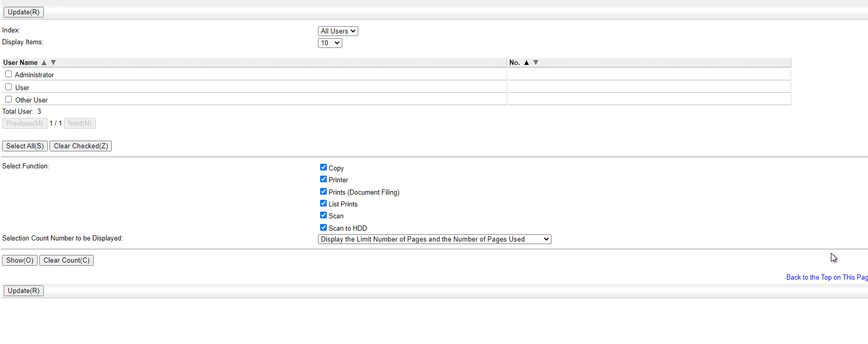Sort No. column ascending
The height and width of the screenshot is (344, 868).
[526, 63]
